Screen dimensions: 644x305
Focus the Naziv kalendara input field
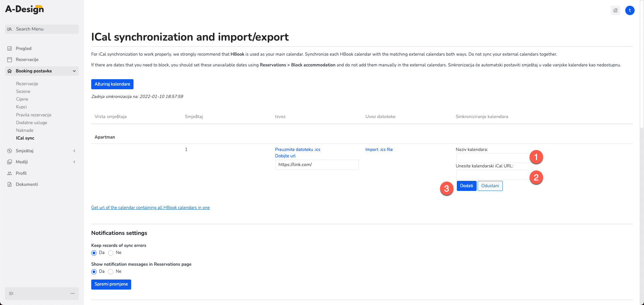point(493,158)
